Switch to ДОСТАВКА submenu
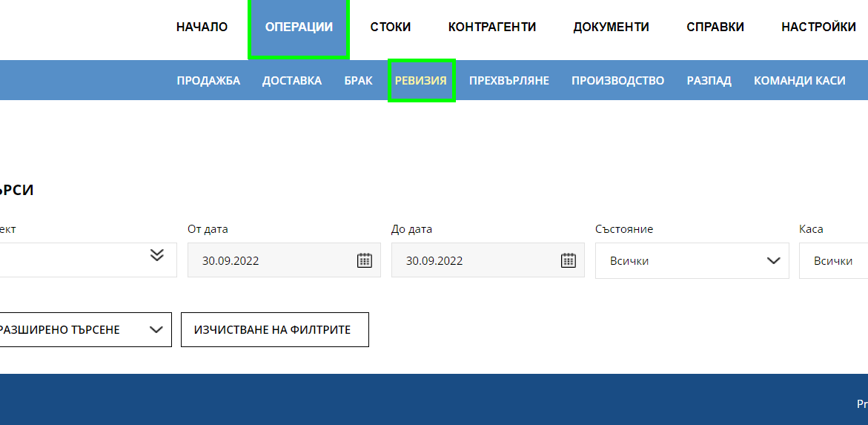Image resolution: width=868 pixels, height=425 pixels. (x=292, y=81)
